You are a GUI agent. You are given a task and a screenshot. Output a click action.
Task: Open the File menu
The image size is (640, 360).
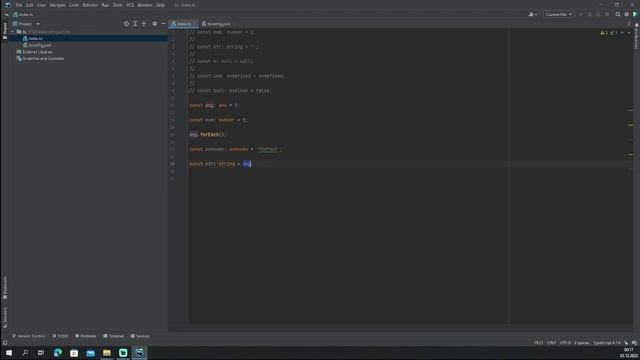pos(19,5)
